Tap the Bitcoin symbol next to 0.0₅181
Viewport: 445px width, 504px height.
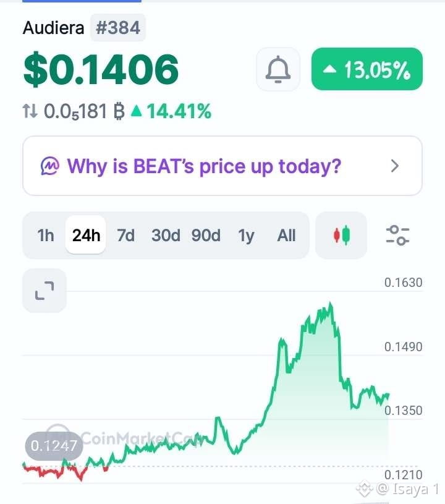click(119, 111)
